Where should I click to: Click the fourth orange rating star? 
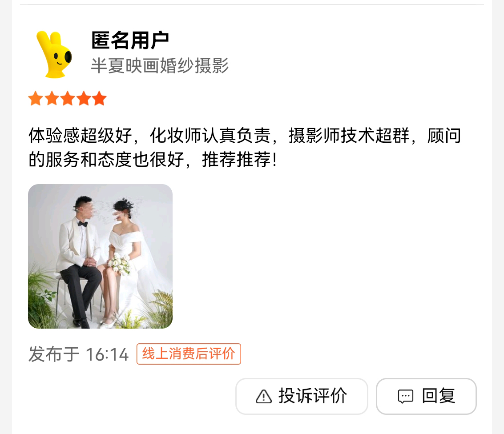point(84,98)
